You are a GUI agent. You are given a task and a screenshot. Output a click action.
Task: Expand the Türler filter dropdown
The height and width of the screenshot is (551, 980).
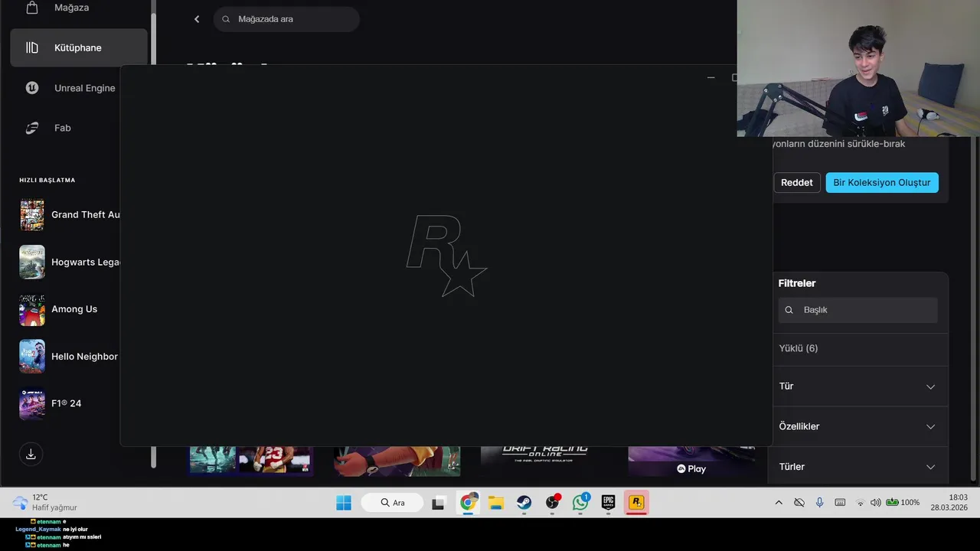857,466
